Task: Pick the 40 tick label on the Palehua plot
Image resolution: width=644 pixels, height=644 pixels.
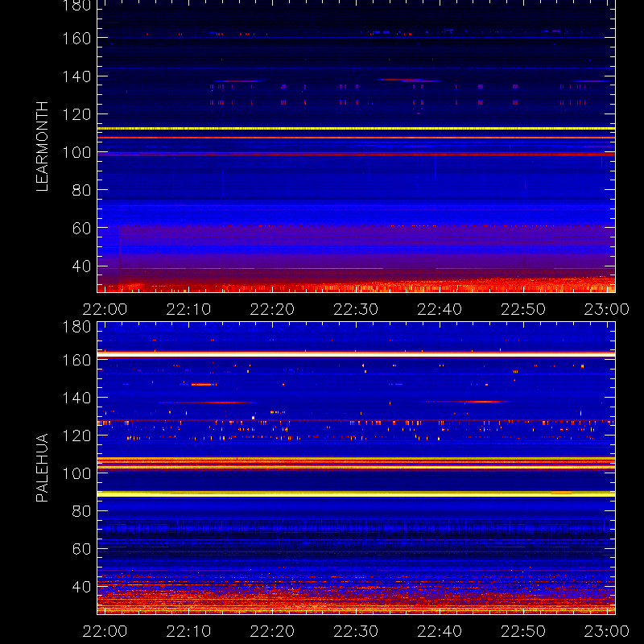Action: pyautogui.click(x=81, y=587)
